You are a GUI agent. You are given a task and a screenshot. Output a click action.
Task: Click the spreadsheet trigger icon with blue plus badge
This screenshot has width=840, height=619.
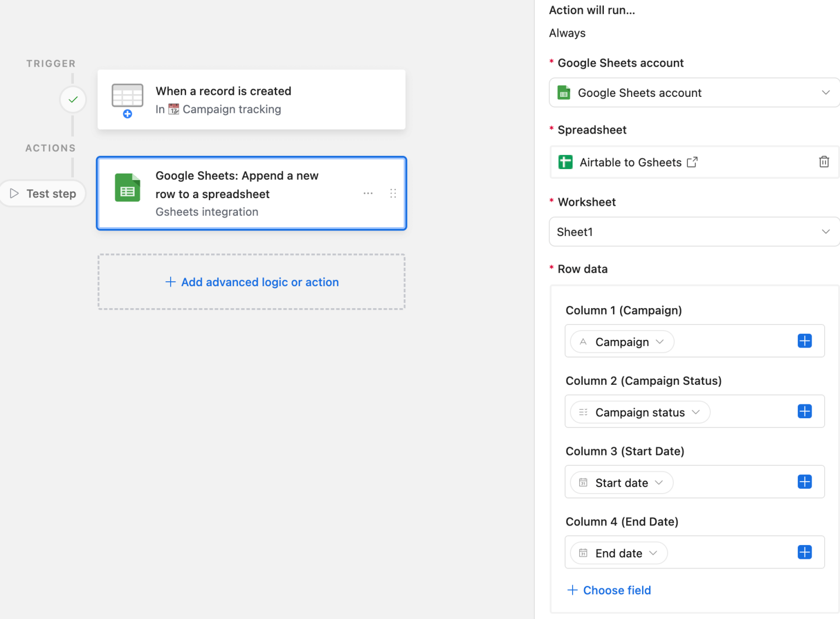127,99
